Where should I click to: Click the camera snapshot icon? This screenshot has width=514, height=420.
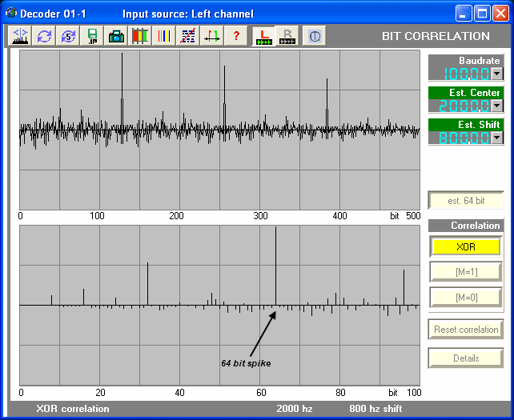(117, 36)
